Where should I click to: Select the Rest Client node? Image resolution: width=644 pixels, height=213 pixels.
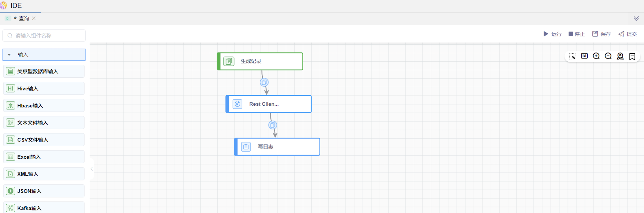point(269,104)
